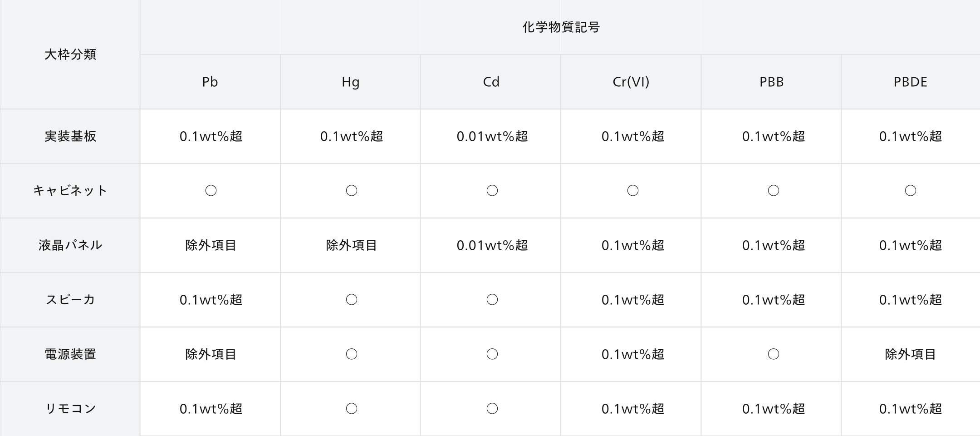Viewport: 980px width, 436px height.
Task: Click the circle in 電源装置 PBB cell
Action: point(774,354)
